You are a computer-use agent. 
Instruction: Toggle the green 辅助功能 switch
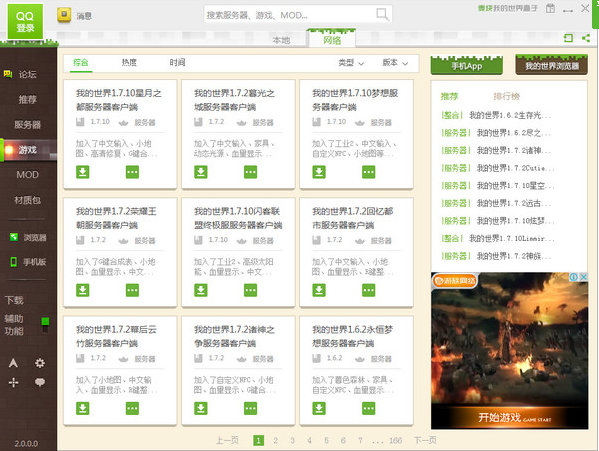45,325
